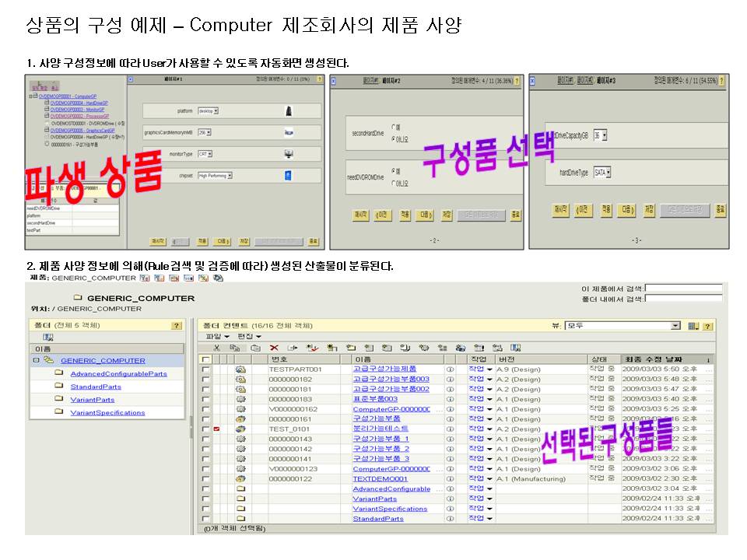Focus the '폴더 내에서 검색' search field
747x560 pixels.
coord(684,298)
